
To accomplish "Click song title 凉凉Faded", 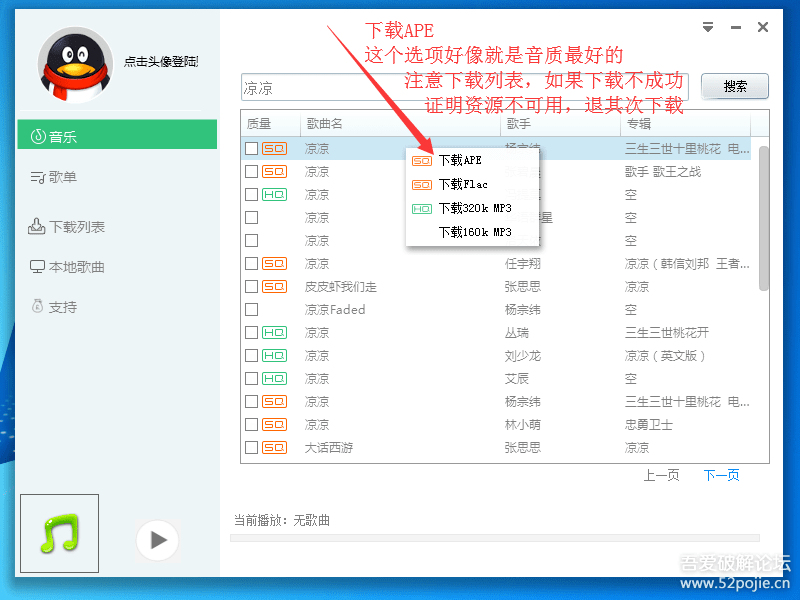I will (x=335, y=310).
